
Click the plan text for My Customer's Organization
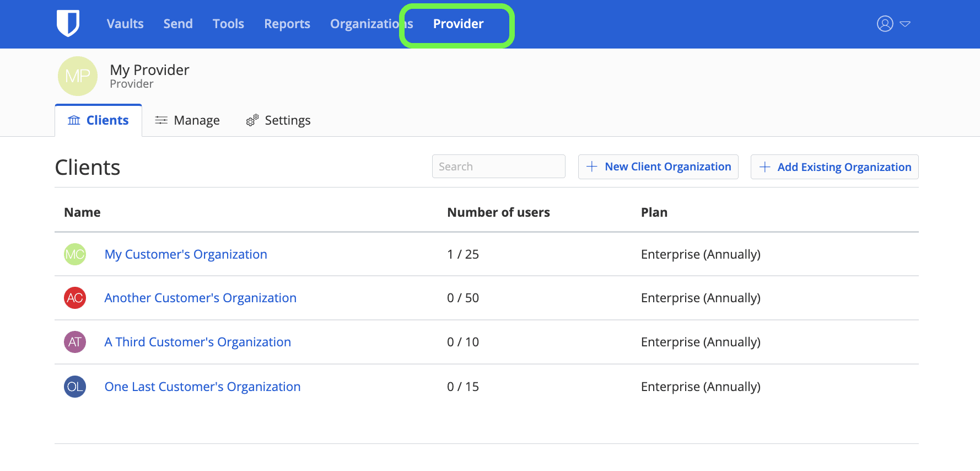pos(701,254)
